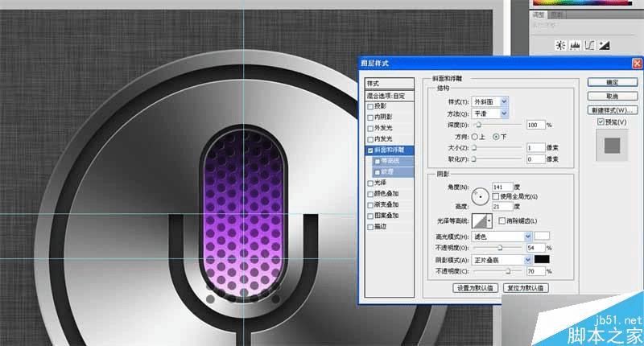Switch to the 蒙版 masks panel tab
Screen dimensions: 644x346
(x=556, y=14)
